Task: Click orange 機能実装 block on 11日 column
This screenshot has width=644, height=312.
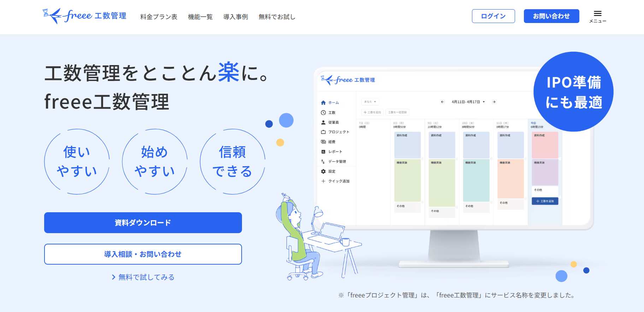Action: tap(510, 179)
